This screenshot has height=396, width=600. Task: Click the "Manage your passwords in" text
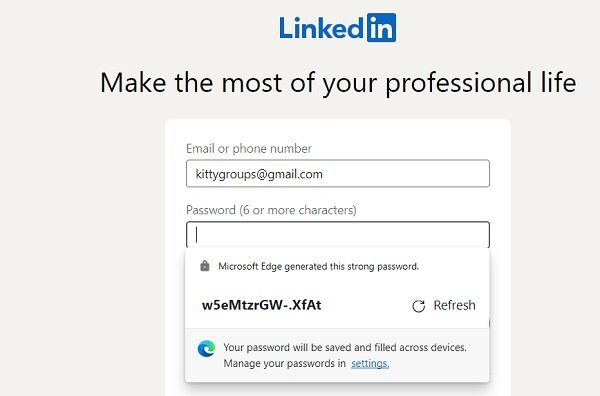pos(285,363)
